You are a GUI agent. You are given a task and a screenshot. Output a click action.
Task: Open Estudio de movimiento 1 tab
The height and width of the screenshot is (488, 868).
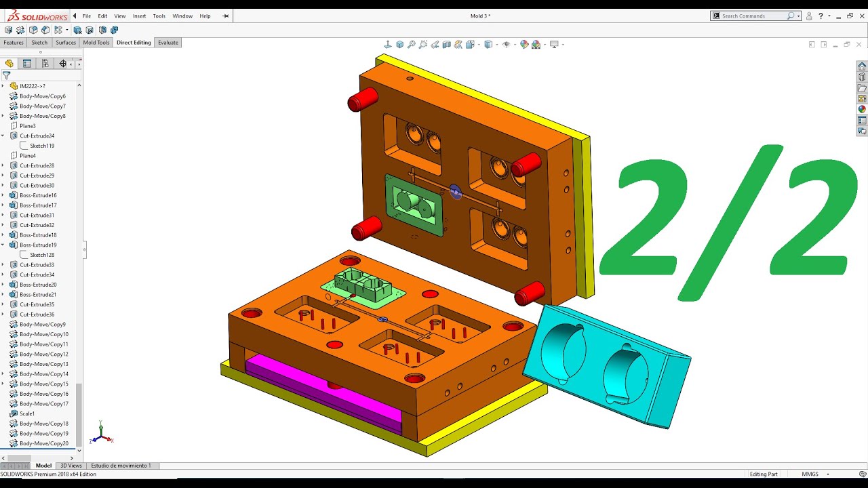tap(121, 466)
